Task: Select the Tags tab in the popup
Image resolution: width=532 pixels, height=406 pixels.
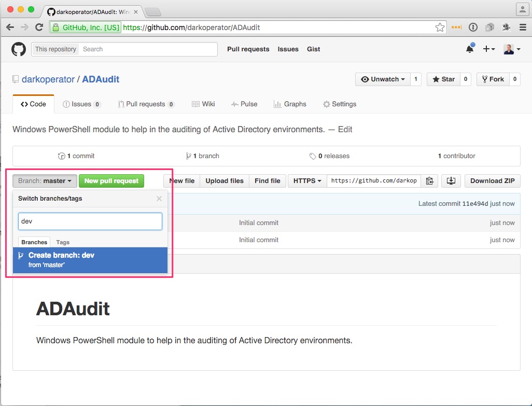Action: [x=63, y=242]
